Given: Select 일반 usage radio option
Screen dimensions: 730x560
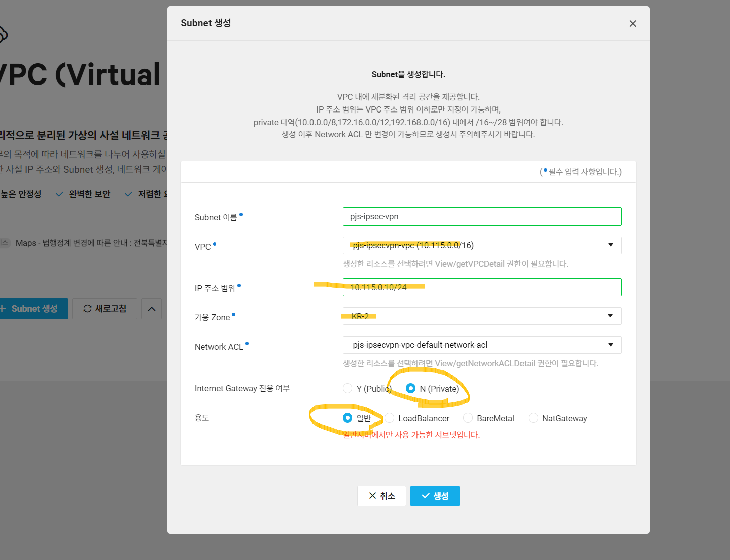Looking at the screenshot, I should (x=347, y=418).
